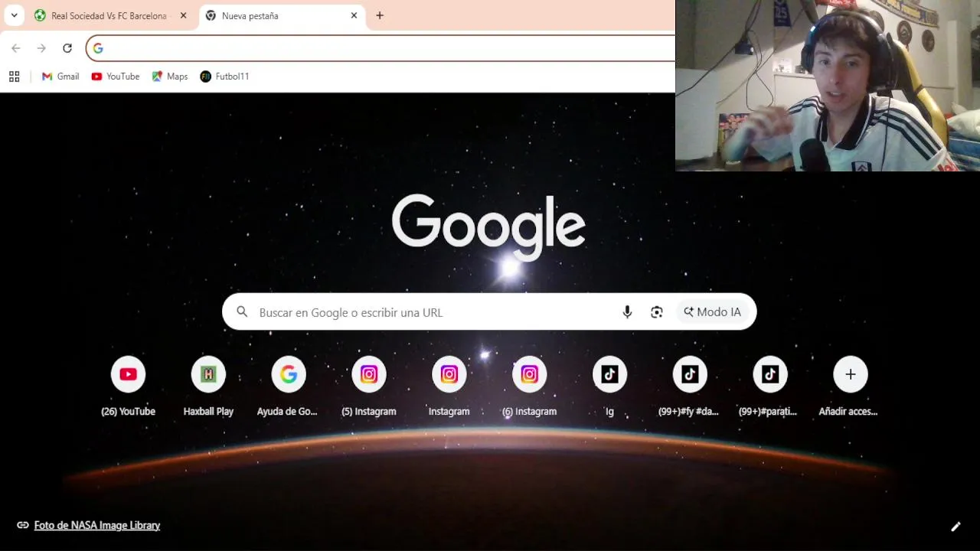
Task: Go back with the back arrow
Action: (x=16, y=48)
